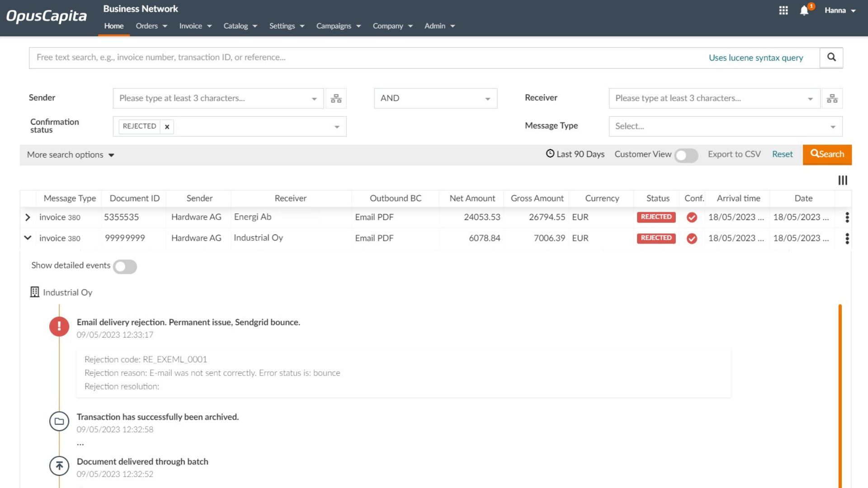Expand the invoice row for document 5355535

click(x=28, y=217)
